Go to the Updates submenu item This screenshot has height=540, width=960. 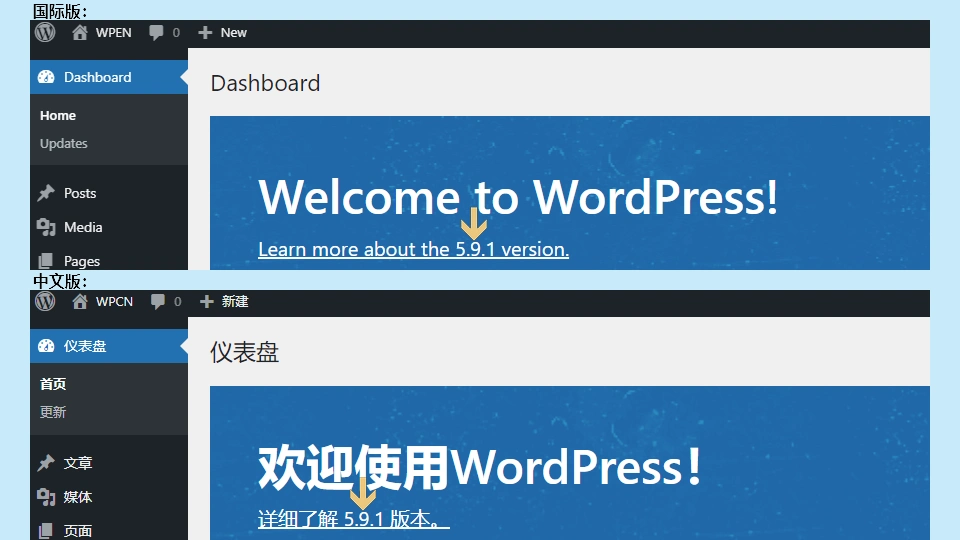pos(64,143)
